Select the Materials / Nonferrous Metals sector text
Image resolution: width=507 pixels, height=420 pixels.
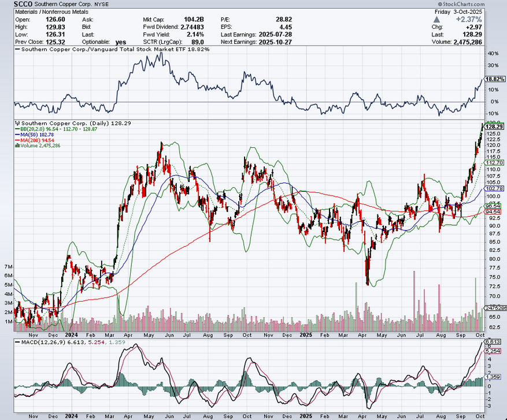click(x=51, y=12)
